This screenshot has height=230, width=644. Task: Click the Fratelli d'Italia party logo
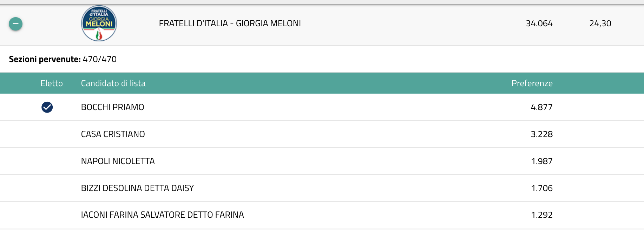point(99,23)
